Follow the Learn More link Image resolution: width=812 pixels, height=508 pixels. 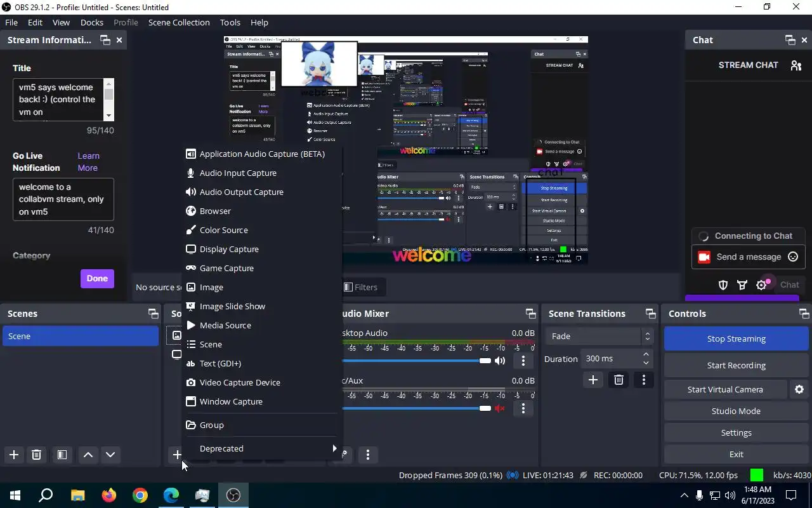(88, 162)
